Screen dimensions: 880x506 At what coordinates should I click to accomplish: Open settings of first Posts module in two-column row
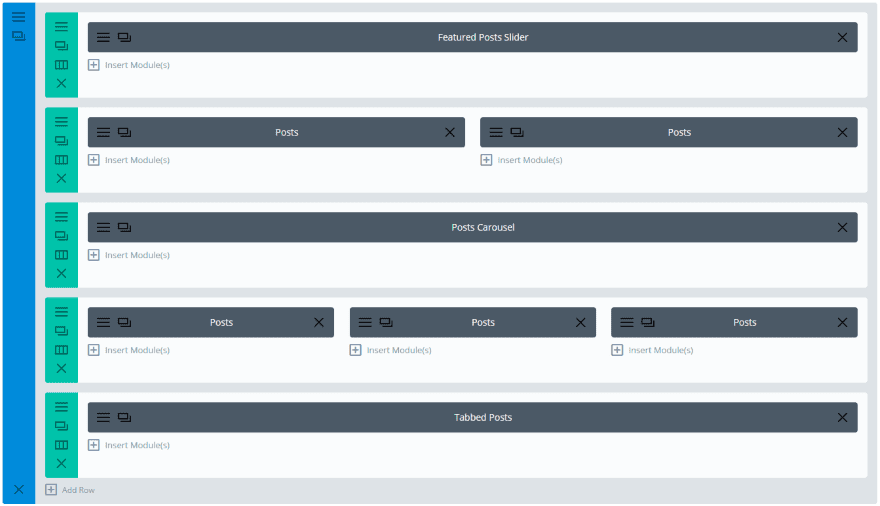pyautogui.click(x=103, y=132)
